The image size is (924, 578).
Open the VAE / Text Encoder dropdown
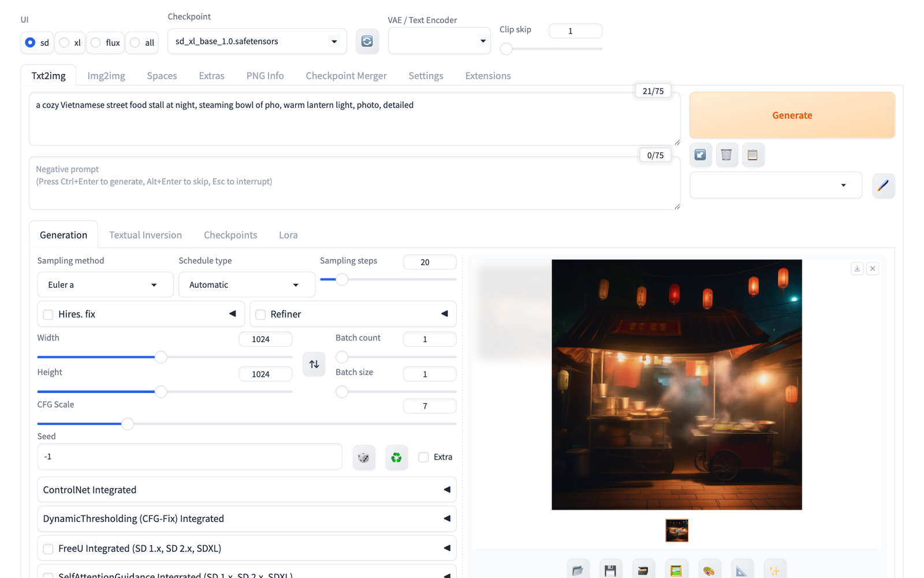439,42
